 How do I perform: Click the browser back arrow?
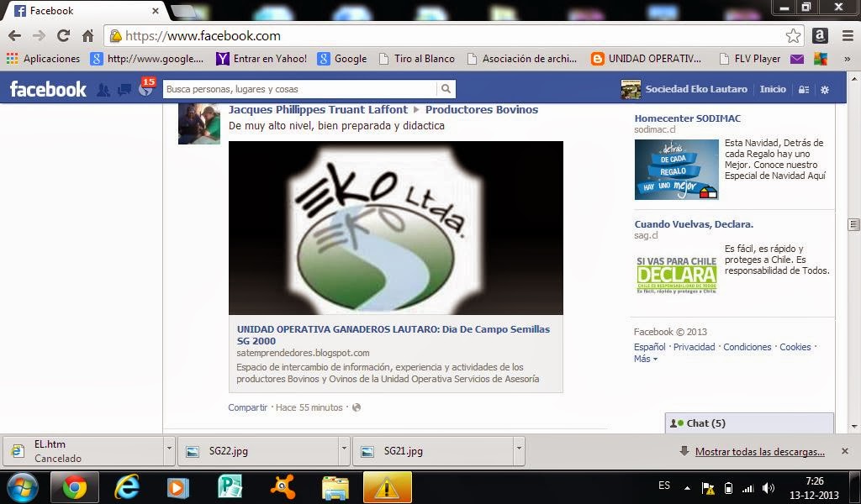pos(15,36)
